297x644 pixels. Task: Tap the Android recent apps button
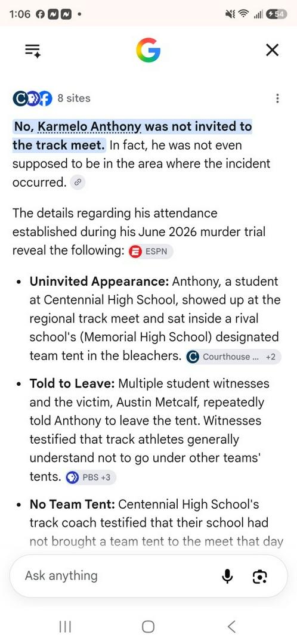65,627
